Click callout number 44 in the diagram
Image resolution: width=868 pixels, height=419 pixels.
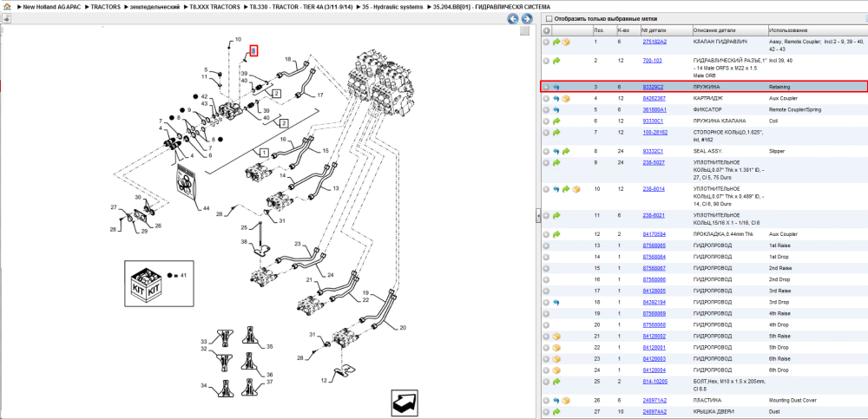(x=206, y=208)
